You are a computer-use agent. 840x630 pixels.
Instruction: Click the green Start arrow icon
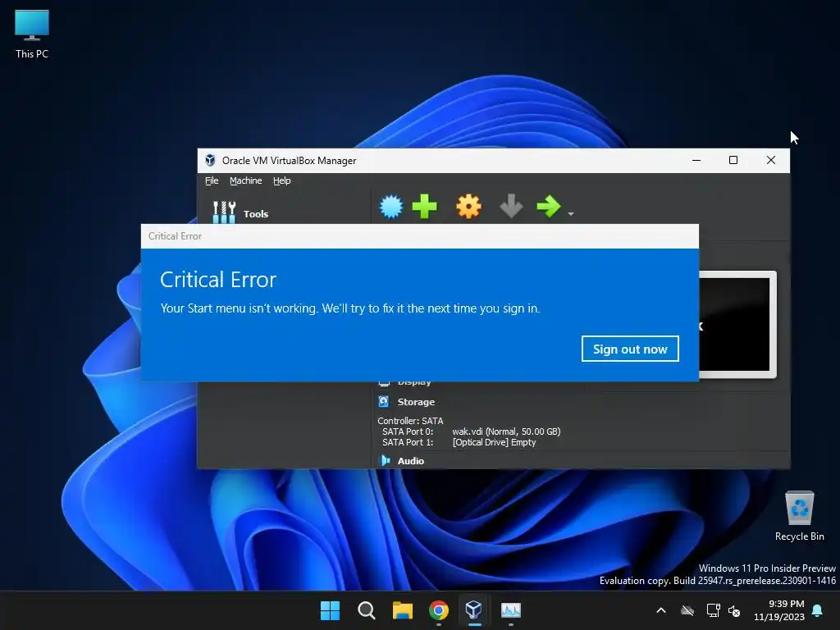click(549, 207)
